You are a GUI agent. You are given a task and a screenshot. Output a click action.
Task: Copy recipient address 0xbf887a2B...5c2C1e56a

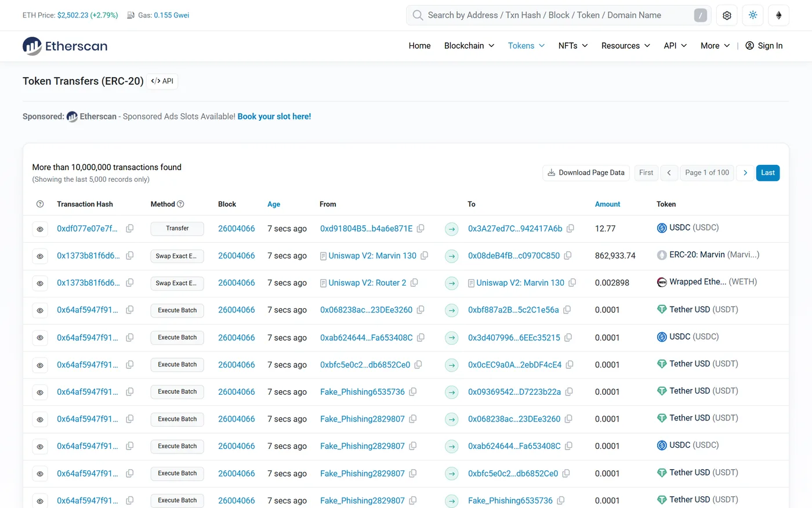(567, 310)
